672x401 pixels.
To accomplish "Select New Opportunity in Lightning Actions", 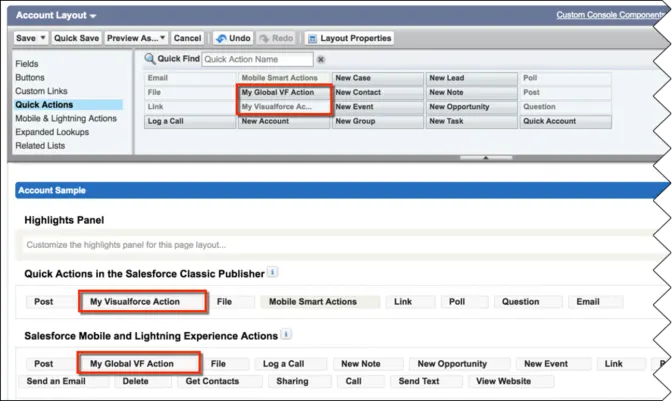I will tap(459, 364).
